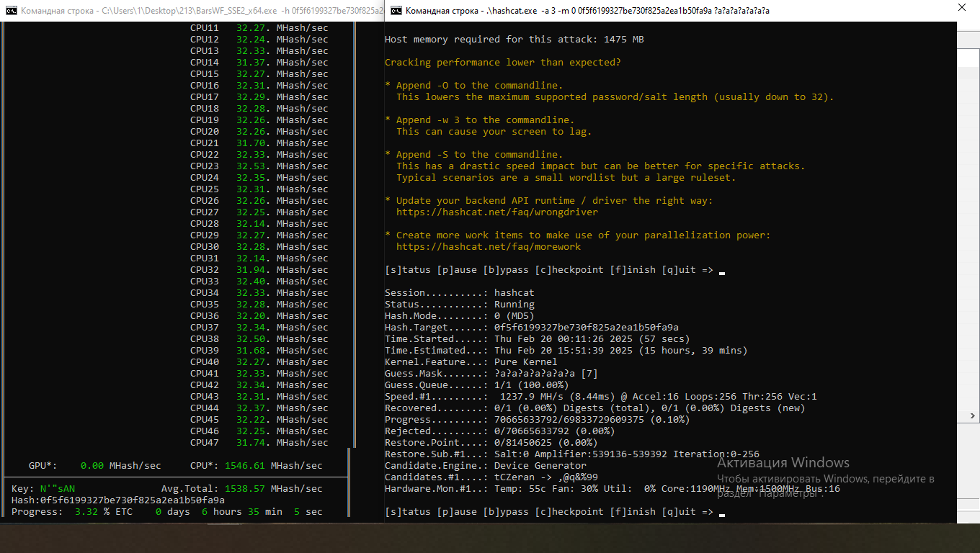Click the Speed.#1 1237.9 MH/s line
980x553 pixels.
[601, 397]
